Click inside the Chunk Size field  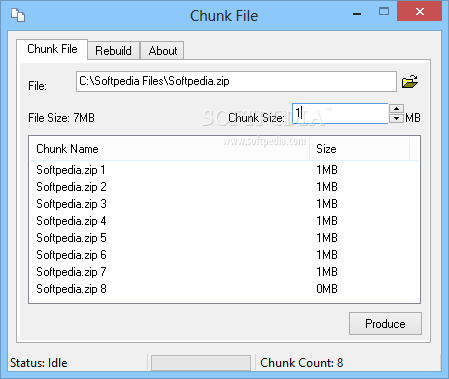coord(340,113)
